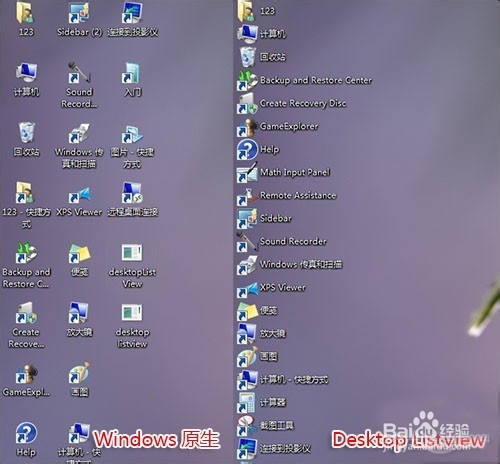Select Windows 传真和扫描 row in the list view
Image resolution: width=500 pixels, height=464 pixels.
[290, 265]
